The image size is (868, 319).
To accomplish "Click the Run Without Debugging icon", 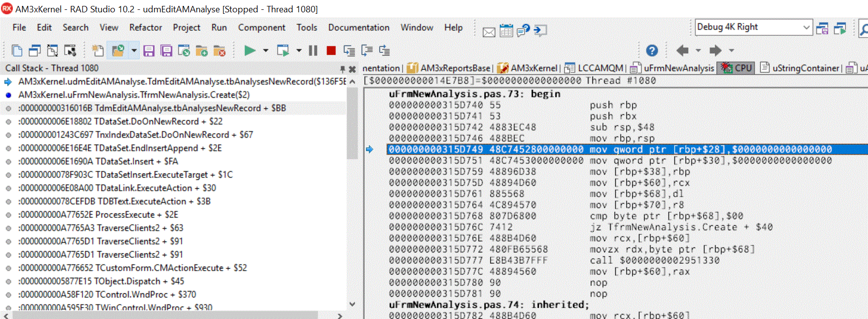I will (283, 50).
